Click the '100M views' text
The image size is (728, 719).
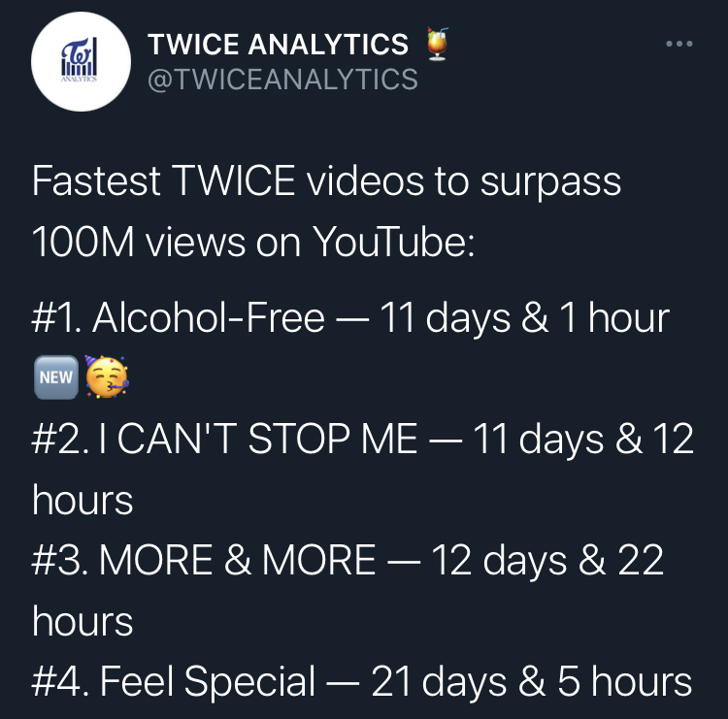pos(139,243)
